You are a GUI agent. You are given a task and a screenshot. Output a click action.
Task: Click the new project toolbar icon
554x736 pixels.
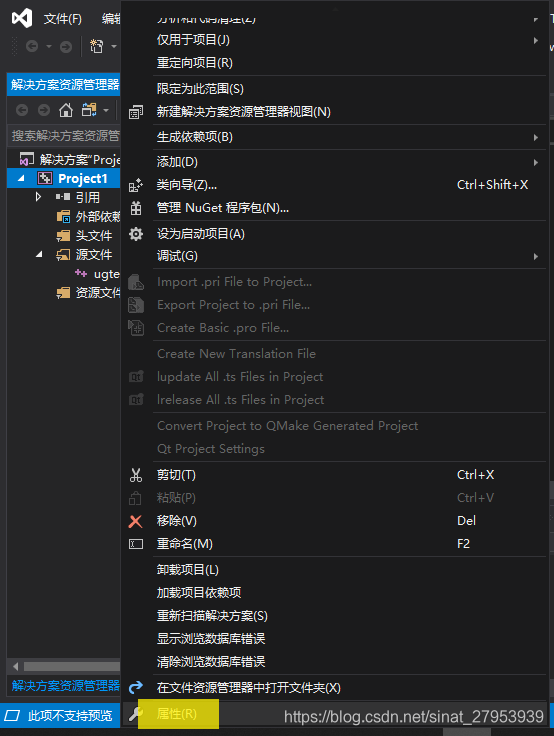point(96,46)
